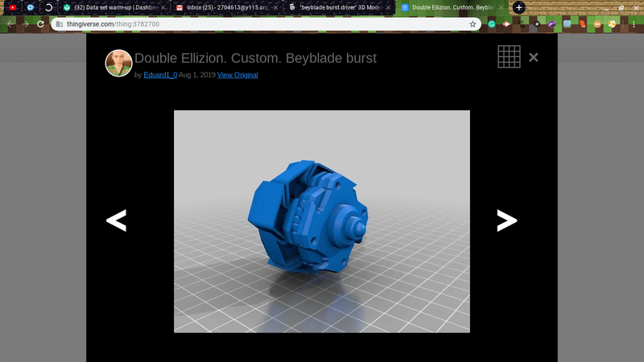Reload the Thingiverse page
Image resolution: width=644 pixels, height=362 pixels.
click(40, 24)
